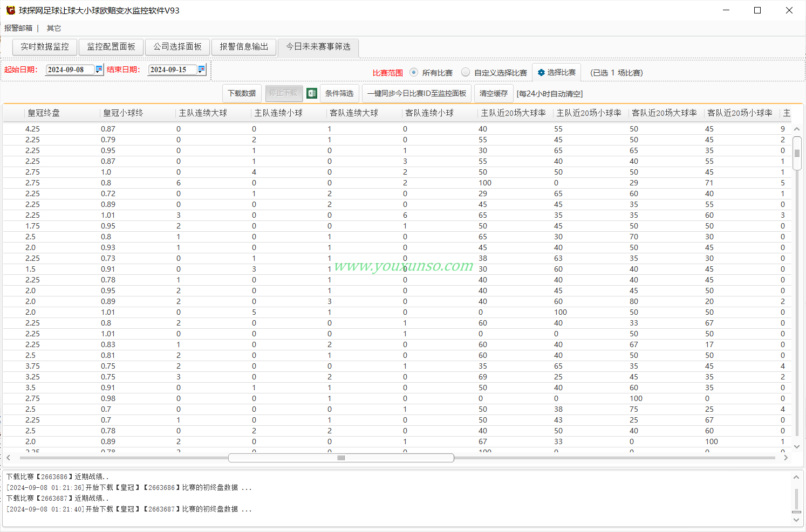Screen dimensions: 806x532
Task: Sort by 皇冠终盘 column header
Action: (63, 113)
